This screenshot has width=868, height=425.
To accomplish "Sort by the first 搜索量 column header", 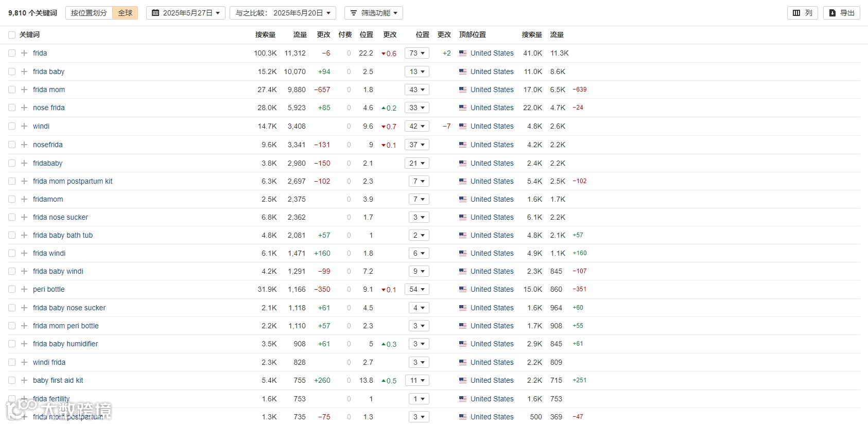I will click(x=265, y=35).
